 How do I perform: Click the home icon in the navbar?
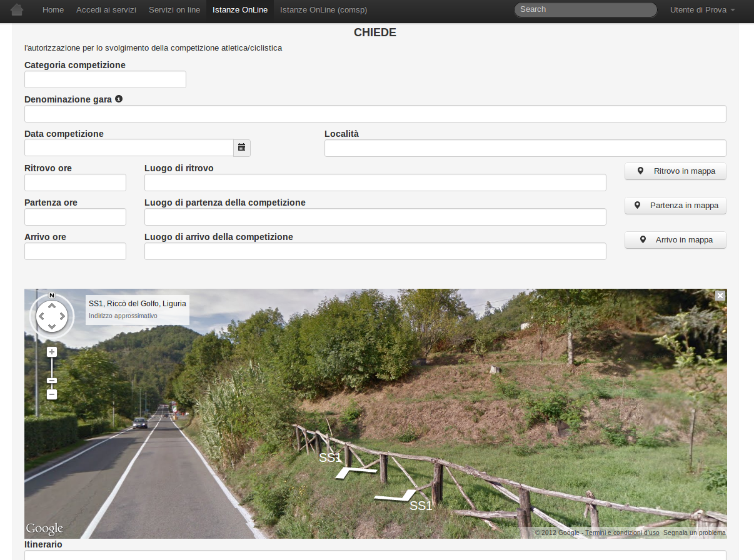coord(17,10)
